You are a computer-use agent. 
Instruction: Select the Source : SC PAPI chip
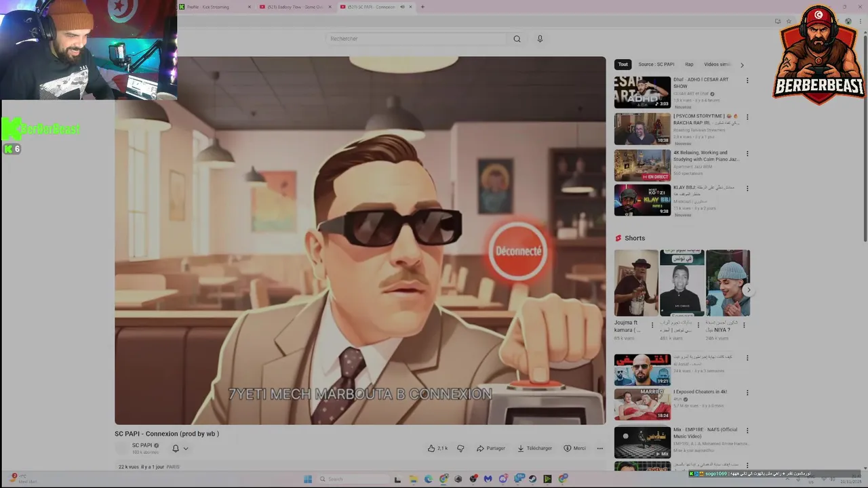[656, 64]
